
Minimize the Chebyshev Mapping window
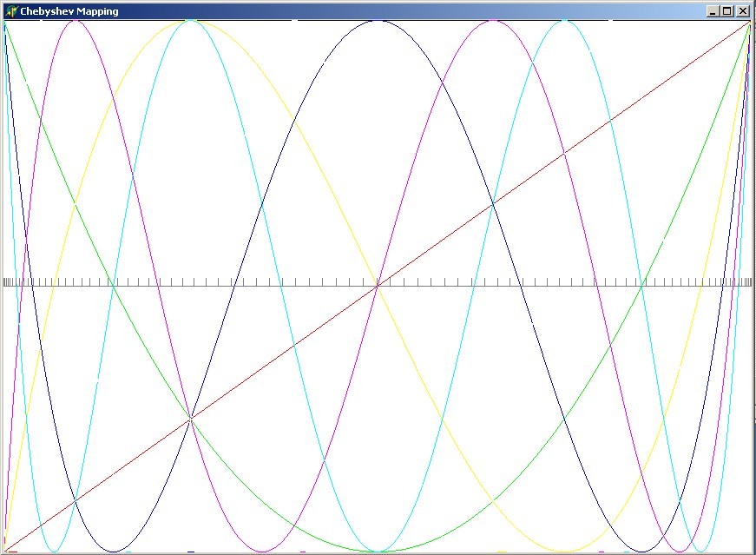pos(713,11)
